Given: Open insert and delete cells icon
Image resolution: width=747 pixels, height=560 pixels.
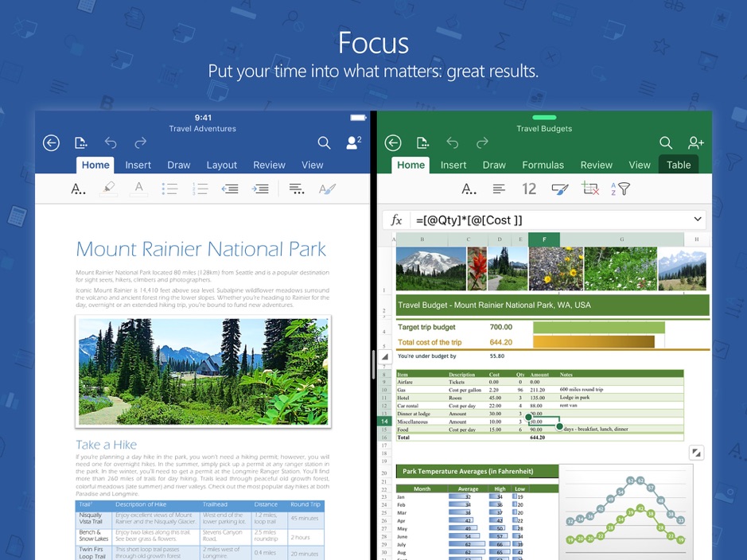Looking at the screenshot, I should pos(590,189).
